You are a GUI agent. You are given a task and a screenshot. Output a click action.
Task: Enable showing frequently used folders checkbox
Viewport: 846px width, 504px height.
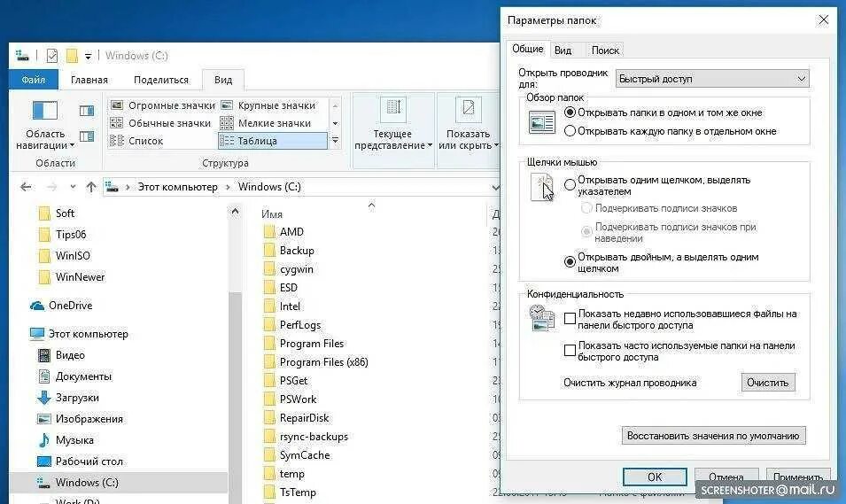coord(570,350)
